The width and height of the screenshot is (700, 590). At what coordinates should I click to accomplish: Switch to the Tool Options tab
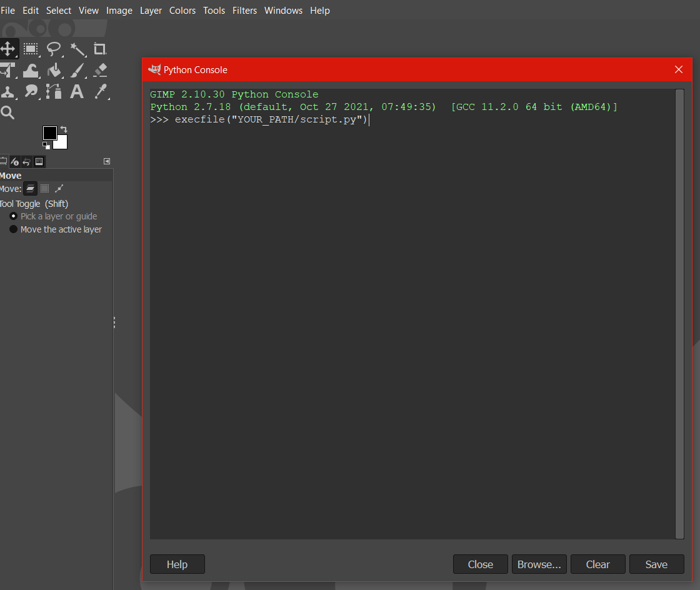[x=4, y=161]
